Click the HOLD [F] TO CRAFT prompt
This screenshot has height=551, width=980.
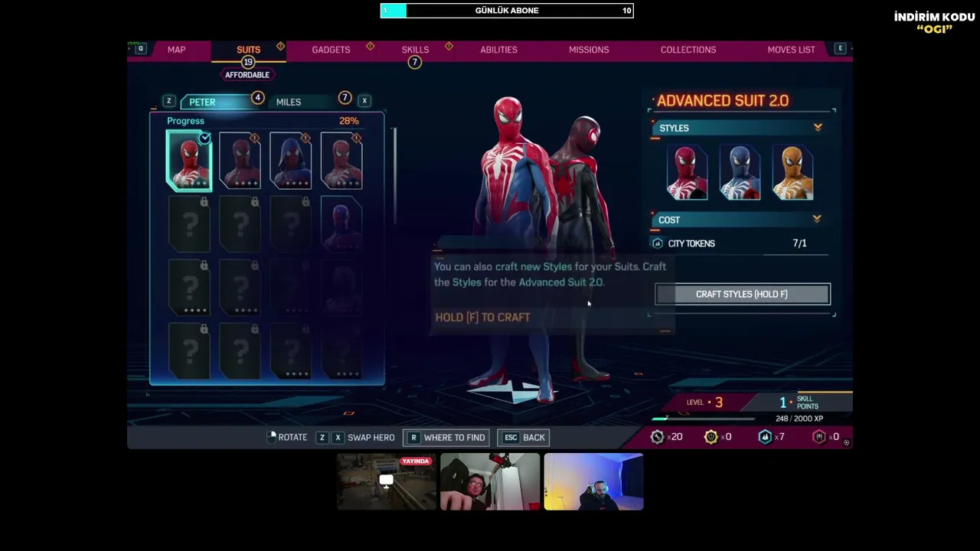coord(482,317)
